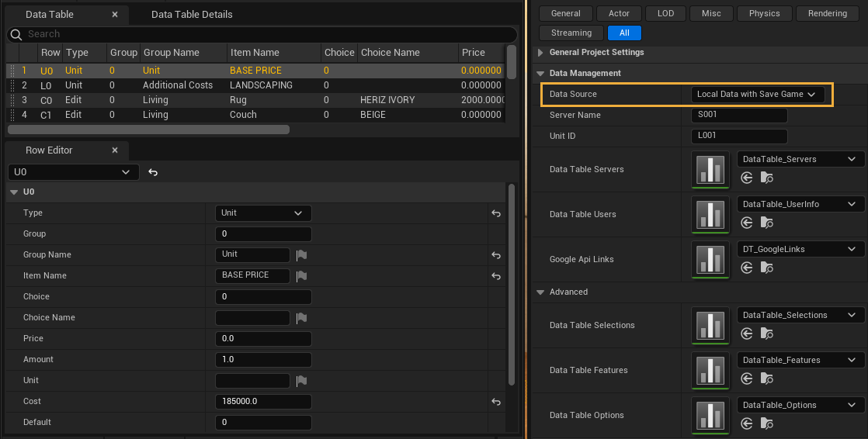
Task: Open the DataTable_Selections asset dropdown
Action: (x=800, y=315)
